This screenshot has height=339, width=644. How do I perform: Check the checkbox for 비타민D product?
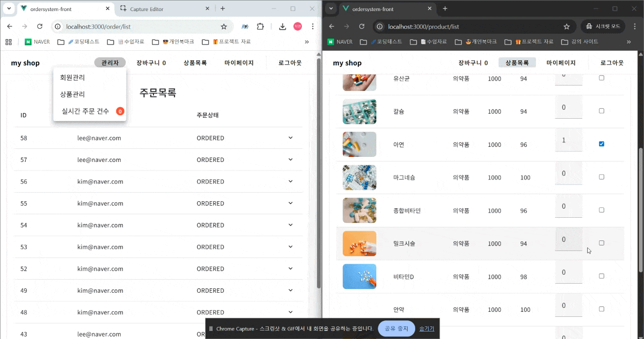(601, 276)
